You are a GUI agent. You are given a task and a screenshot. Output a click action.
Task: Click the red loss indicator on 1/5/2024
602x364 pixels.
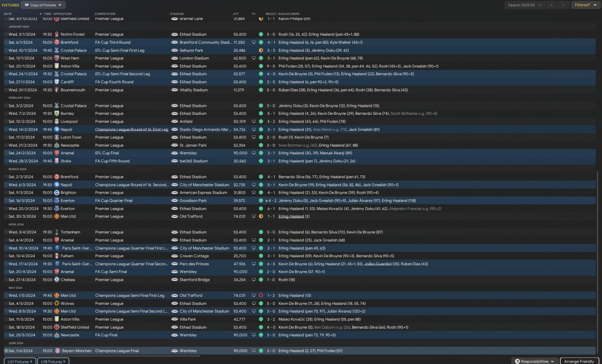coord(261,295)
